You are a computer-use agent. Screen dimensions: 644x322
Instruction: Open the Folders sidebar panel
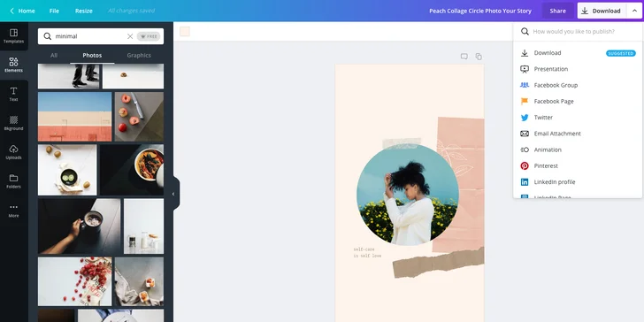click(13, 181)
